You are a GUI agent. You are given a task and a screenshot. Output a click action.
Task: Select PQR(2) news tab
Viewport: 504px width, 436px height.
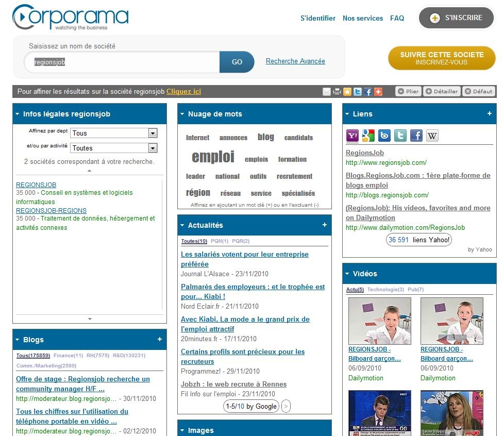(241, 241)
